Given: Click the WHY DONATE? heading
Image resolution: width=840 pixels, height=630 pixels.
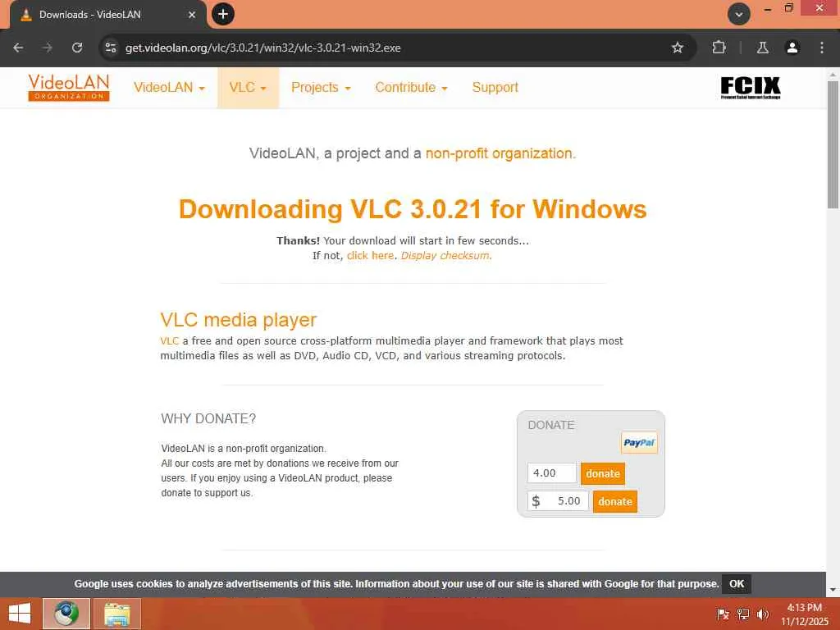Looking at the screenshot, I should [x=208, y=418].
